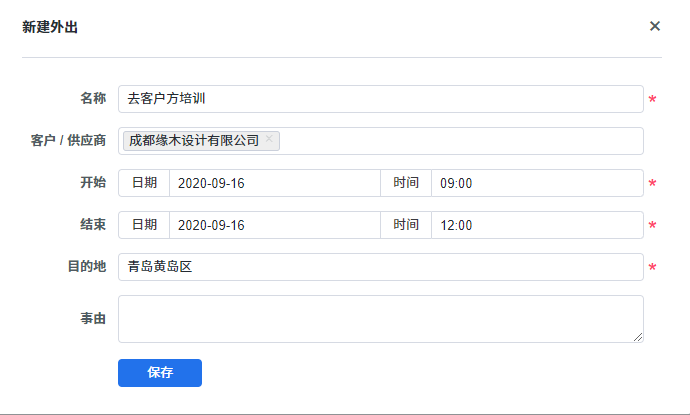Click empty area of 客户 / 供应商 field
Screen dimensions: 690x415
tap(460, 141)
